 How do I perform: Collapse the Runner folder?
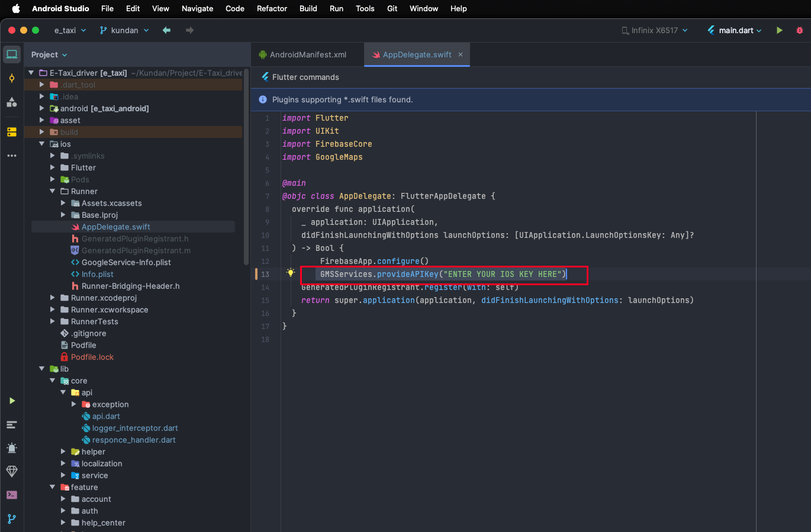[52, 191]
